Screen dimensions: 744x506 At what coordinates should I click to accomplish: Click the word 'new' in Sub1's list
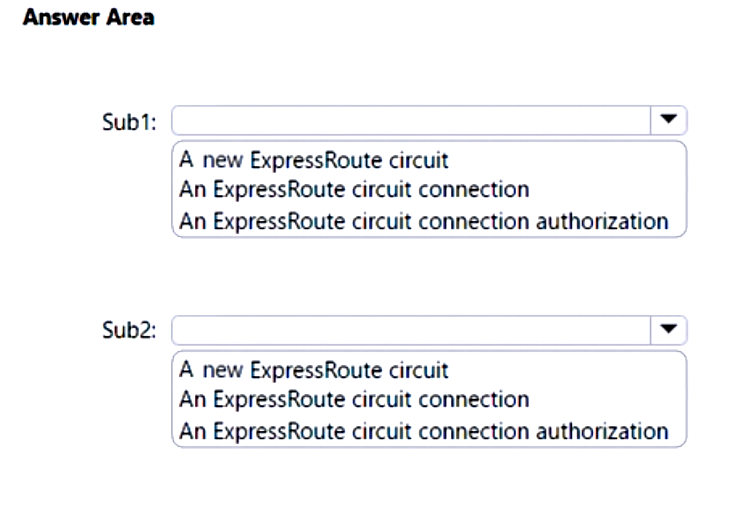(x=222, y=160)
